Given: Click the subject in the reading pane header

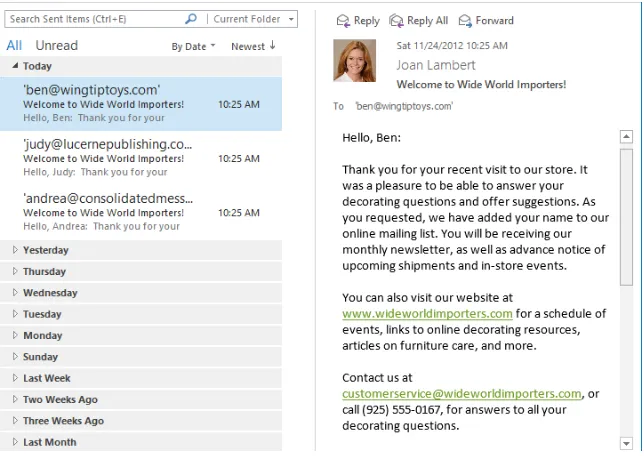Looking at the screenshot, I should [481, 85].
